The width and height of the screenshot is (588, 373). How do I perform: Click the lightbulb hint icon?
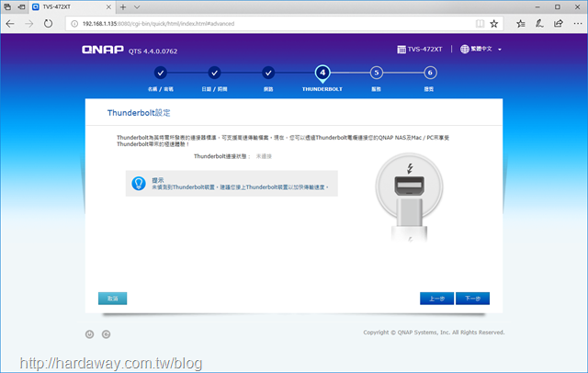(139, 184)
